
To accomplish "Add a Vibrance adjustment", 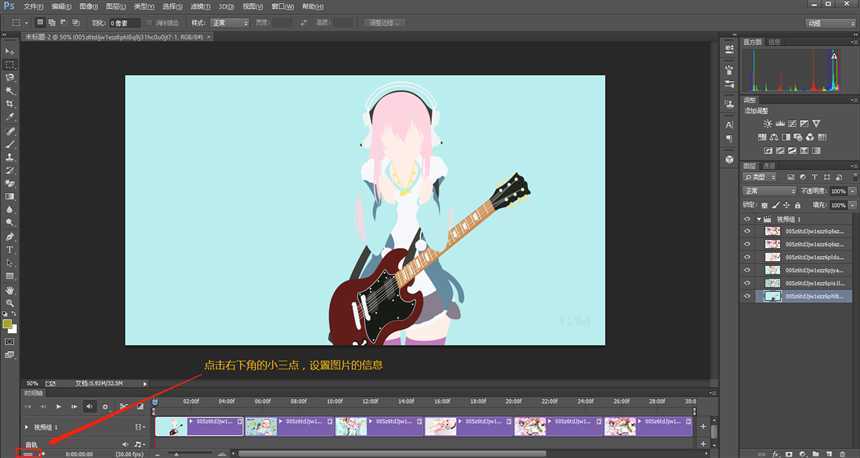I will pyautogui.click(x=816, y=123).
